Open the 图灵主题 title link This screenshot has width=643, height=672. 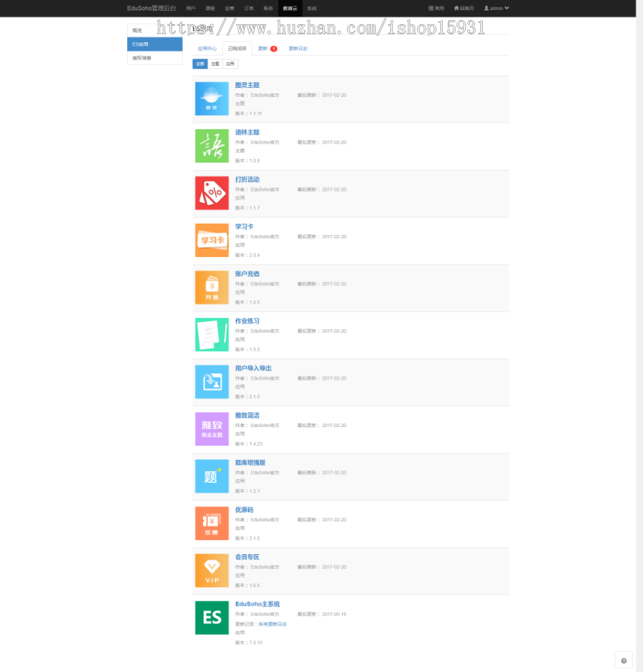pyautogui.click(x=247, y=85)
